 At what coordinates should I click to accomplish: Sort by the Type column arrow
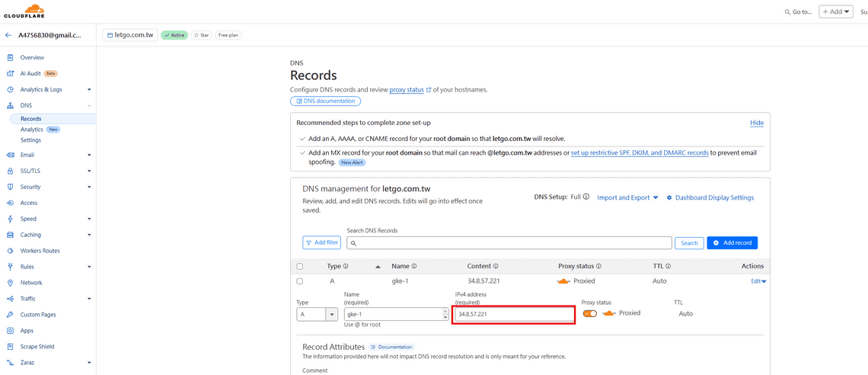[x=378, y=267]
